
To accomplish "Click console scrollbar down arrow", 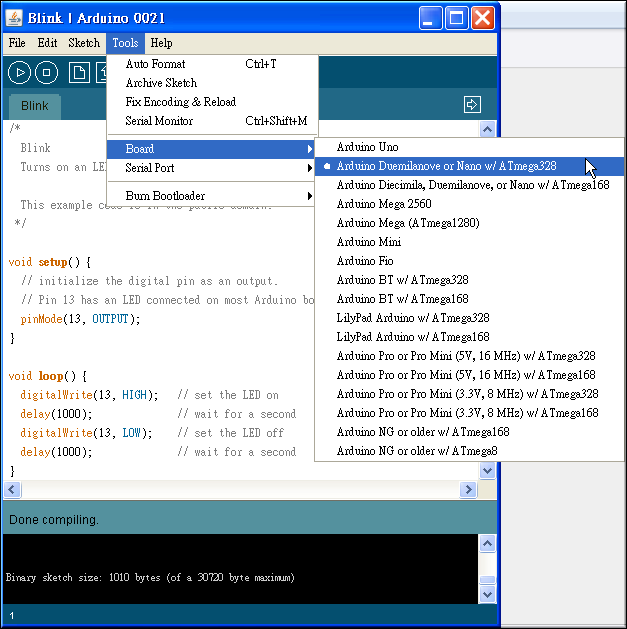I will (487, 594).
